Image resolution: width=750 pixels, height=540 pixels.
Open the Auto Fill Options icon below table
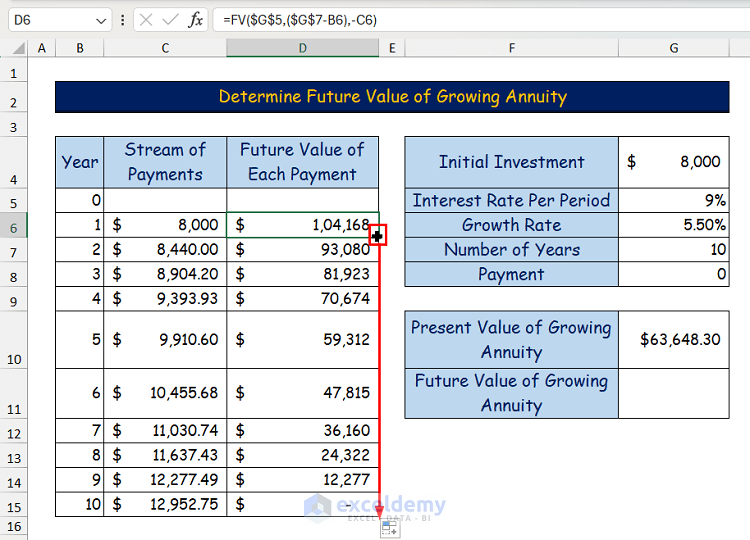click(390, 529)
